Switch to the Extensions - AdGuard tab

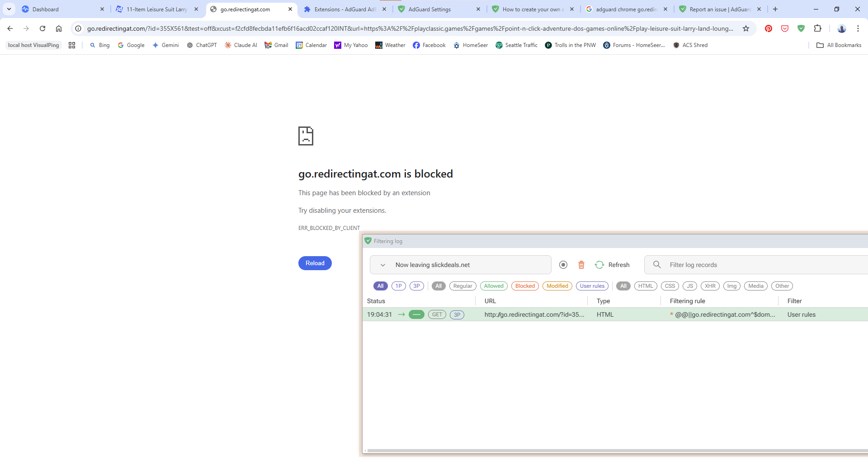pos(344,9)
